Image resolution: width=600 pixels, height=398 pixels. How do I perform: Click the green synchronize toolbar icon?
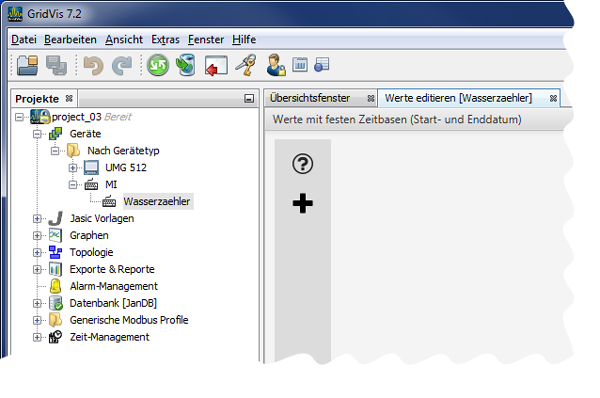[x=158, y=65]
